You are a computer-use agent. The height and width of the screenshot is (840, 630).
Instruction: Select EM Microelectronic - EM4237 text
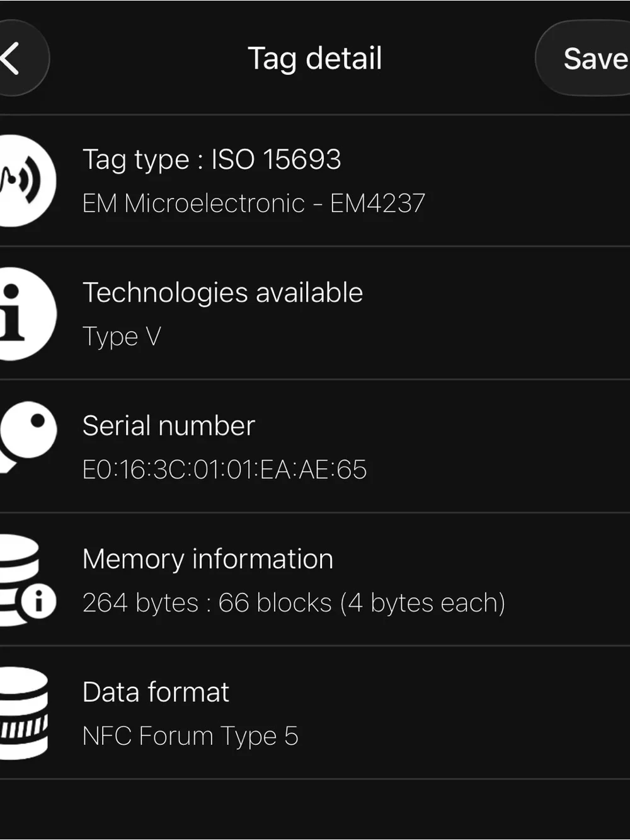[x=254, y=204]
